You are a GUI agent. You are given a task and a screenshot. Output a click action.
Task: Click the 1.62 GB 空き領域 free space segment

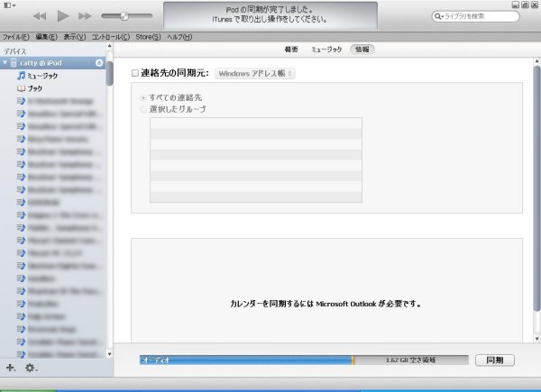pos(410,360)
